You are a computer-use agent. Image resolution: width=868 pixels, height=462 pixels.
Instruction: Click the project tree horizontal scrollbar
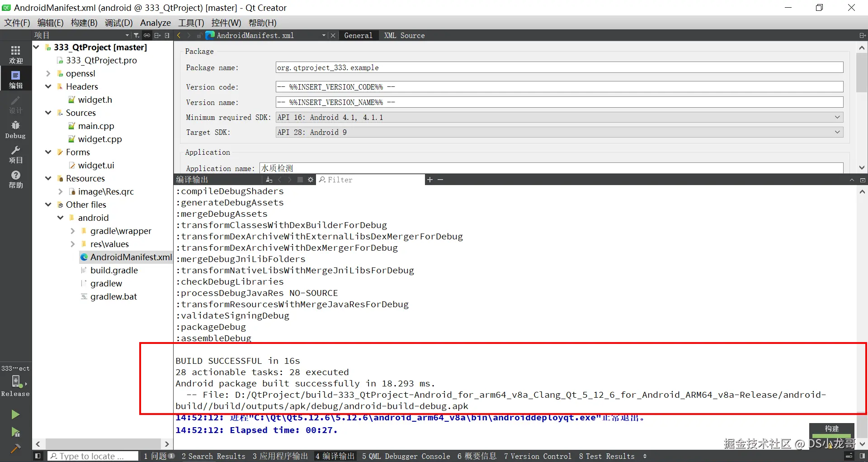pos(103,444)
